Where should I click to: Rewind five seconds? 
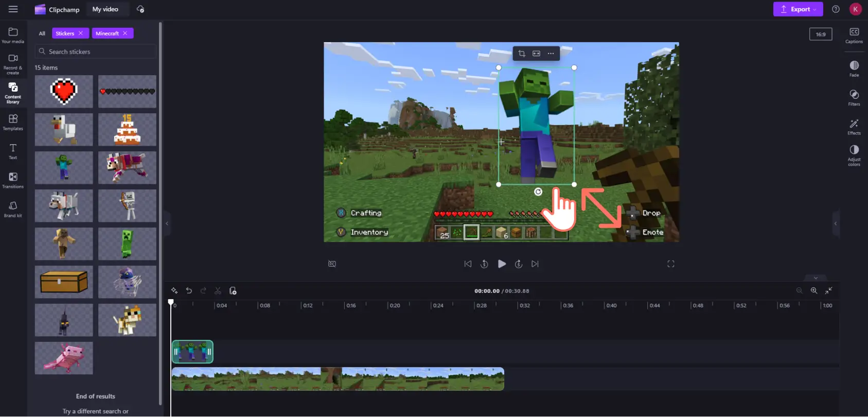click(x=484, y=264)
